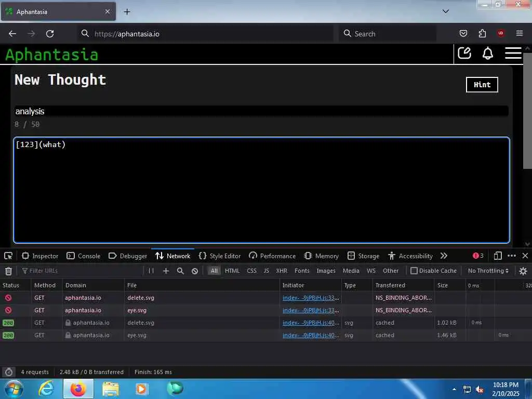Viewport: 532px width, 399px height.
Task: Select the cached eye.svg request row
Action: [x=266, y=335]
